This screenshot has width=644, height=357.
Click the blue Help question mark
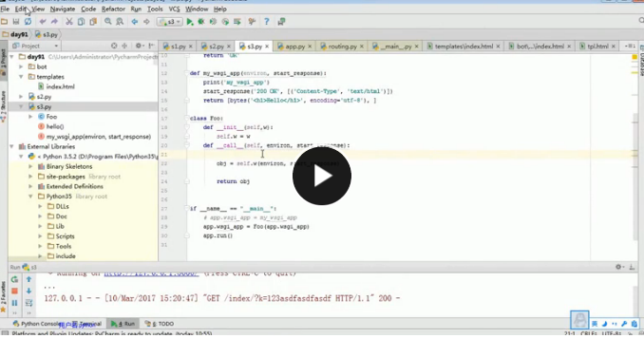coord(266,22)
